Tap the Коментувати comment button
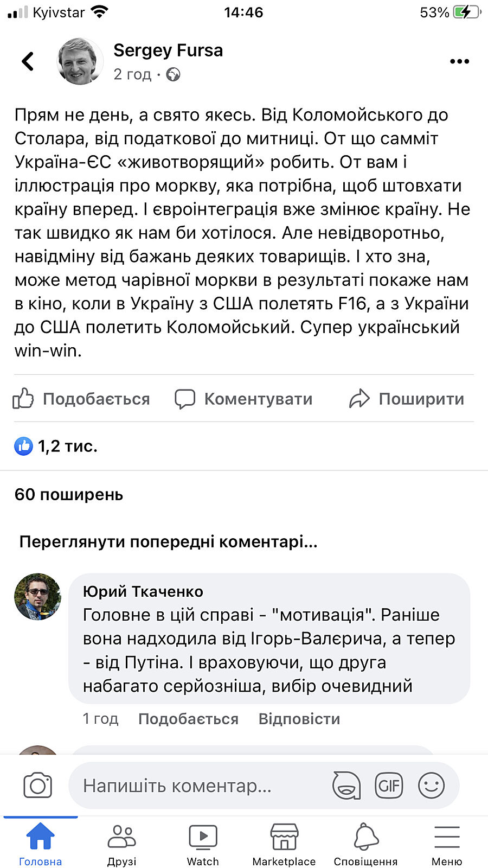The image size is (488, 868). (x=243, y=399)
